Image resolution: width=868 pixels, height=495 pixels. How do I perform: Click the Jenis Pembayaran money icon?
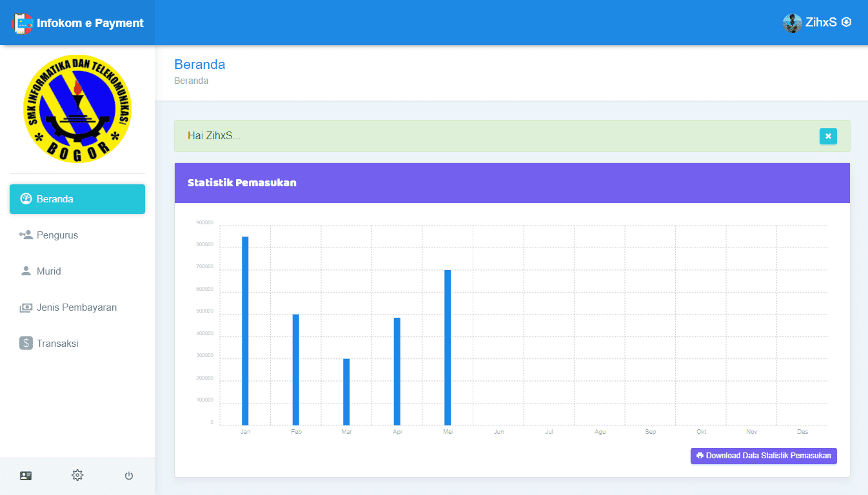point(26,307)
